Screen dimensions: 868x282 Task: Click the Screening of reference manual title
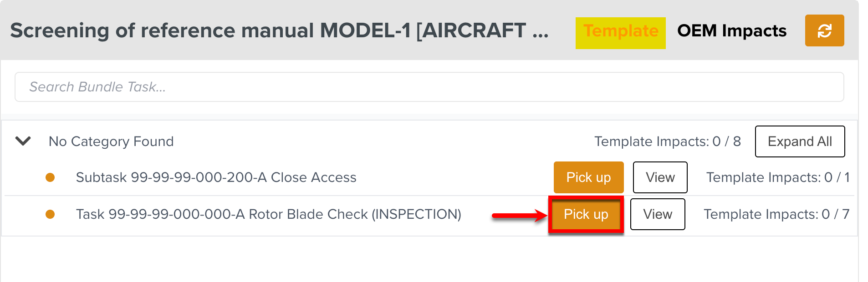tap(279, 31)
